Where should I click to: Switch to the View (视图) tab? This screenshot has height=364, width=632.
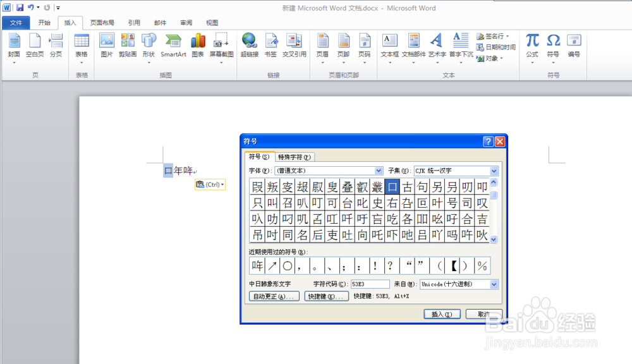(x=212, y=23)
